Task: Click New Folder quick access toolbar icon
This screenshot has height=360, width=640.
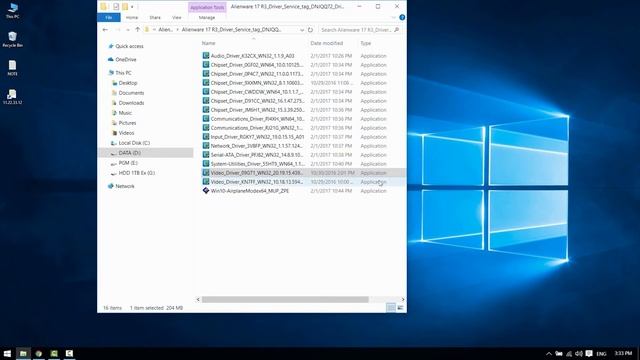Action: click(125, 7)
